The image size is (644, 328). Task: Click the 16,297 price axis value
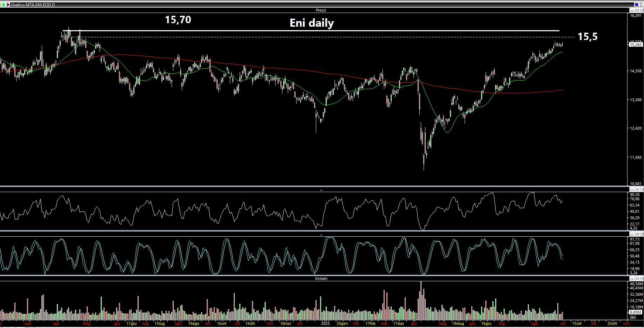click(636, 16)
